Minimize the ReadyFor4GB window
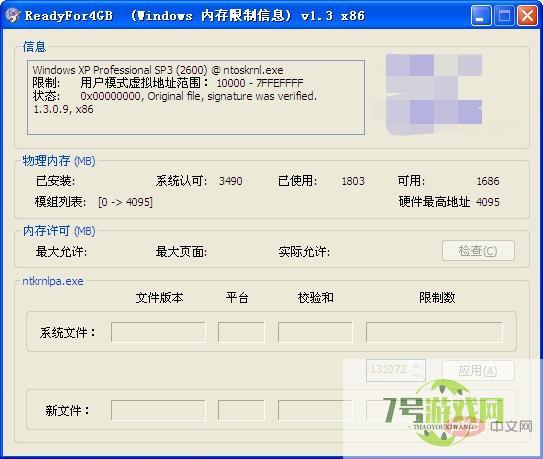Image resolution: width=543 pixels, height=459 pixels. point(481,16)
